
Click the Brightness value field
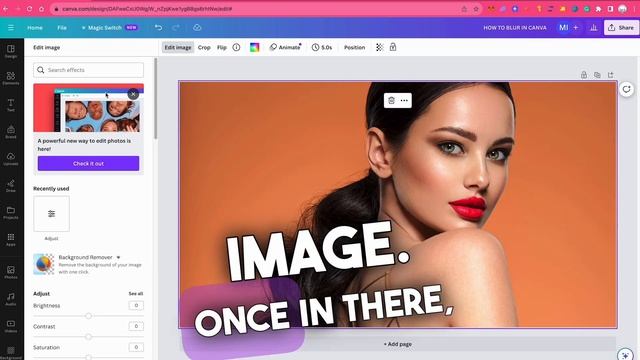[x=136, y=305]
